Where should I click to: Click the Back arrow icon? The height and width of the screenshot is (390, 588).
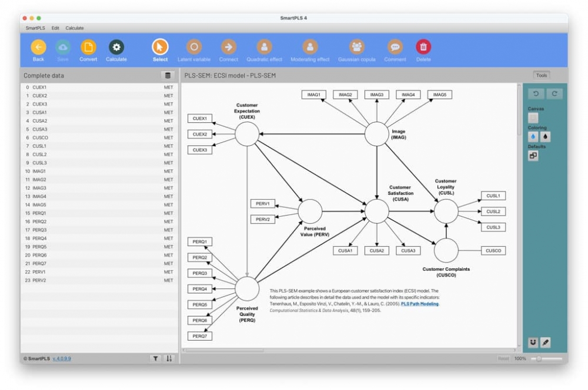[38, 47]
